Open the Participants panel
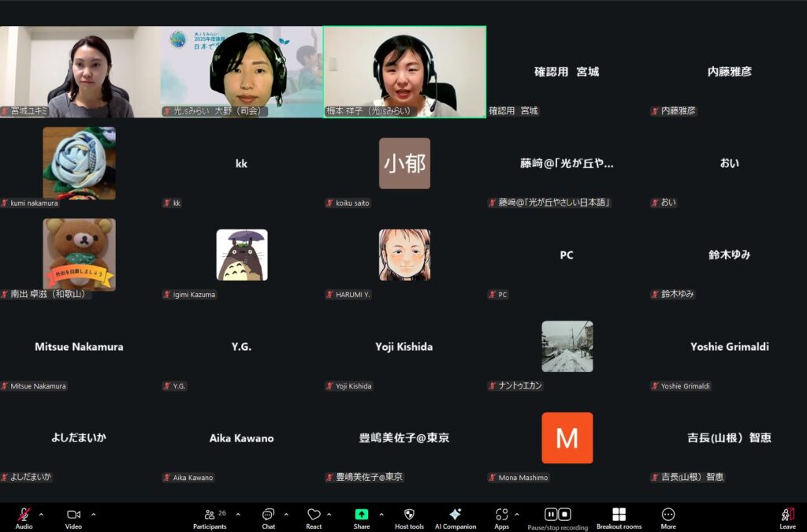Image resolution: width=807 pixels, height=532 pixels. coord(210,515)
